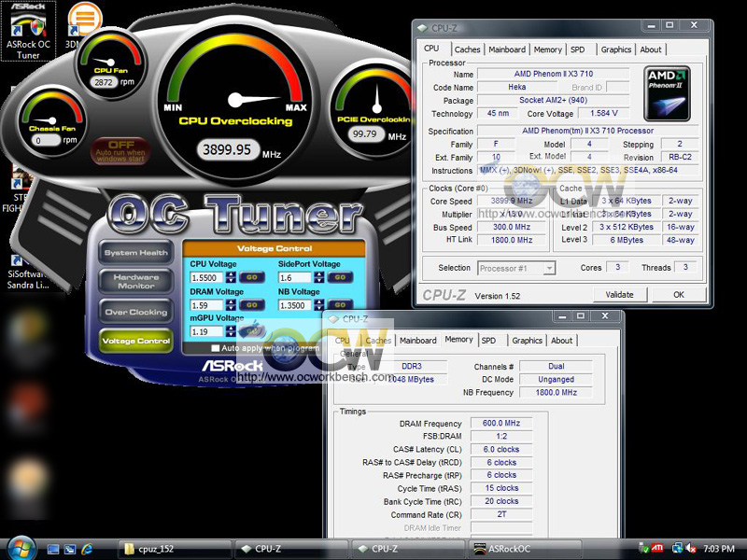747x560 pixels.
Task: Increase NB Voltage with the up arrow
Action: point(319,301)
